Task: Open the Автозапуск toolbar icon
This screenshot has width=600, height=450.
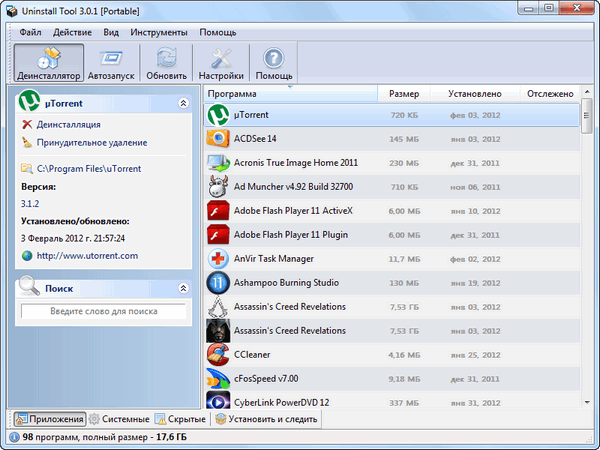Action: tap(111, 59)
